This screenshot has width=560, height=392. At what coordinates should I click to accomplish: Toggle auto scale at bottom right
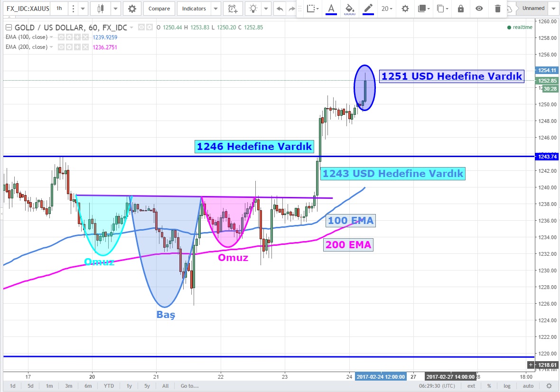point(528,386)
